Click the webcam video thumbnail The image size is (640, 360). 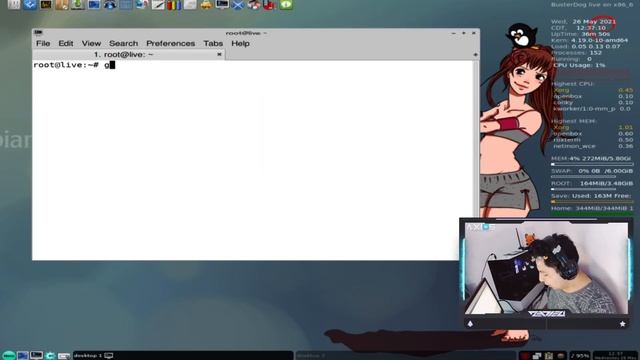click(546, 268)
